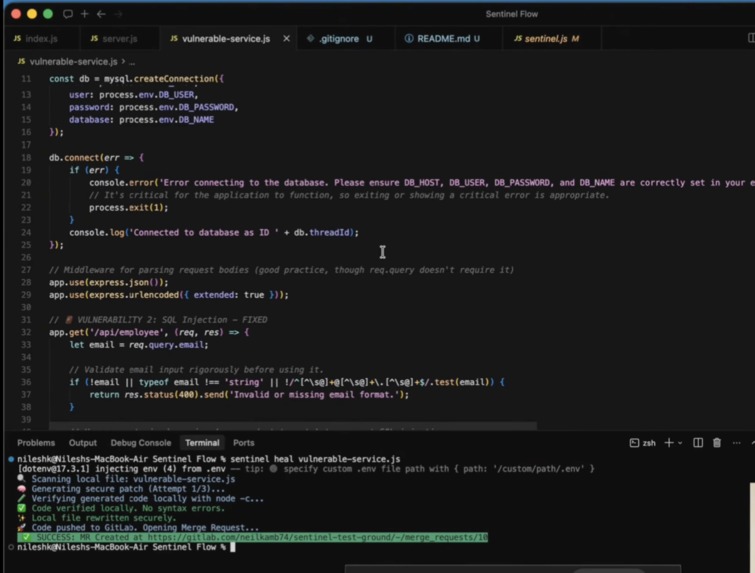Click the horizontal scrollbar under the editor
755x573 pixels.
coord(293,426)
